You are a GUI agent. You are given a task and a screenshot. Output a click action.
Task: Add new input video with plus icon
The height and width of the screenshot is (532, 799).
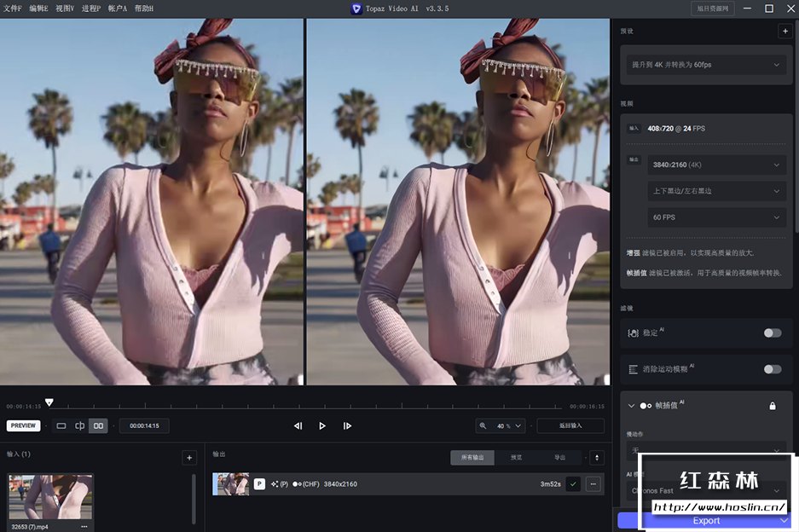click(189, 458)
